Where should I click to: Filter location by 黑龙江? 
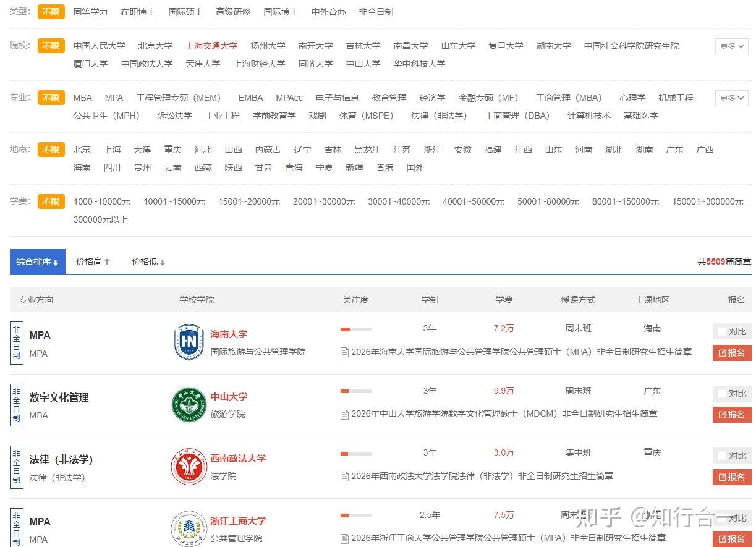(367, 150)
